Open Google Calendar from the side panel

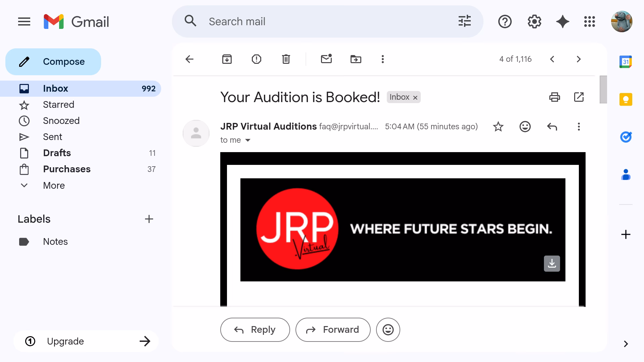625,62
